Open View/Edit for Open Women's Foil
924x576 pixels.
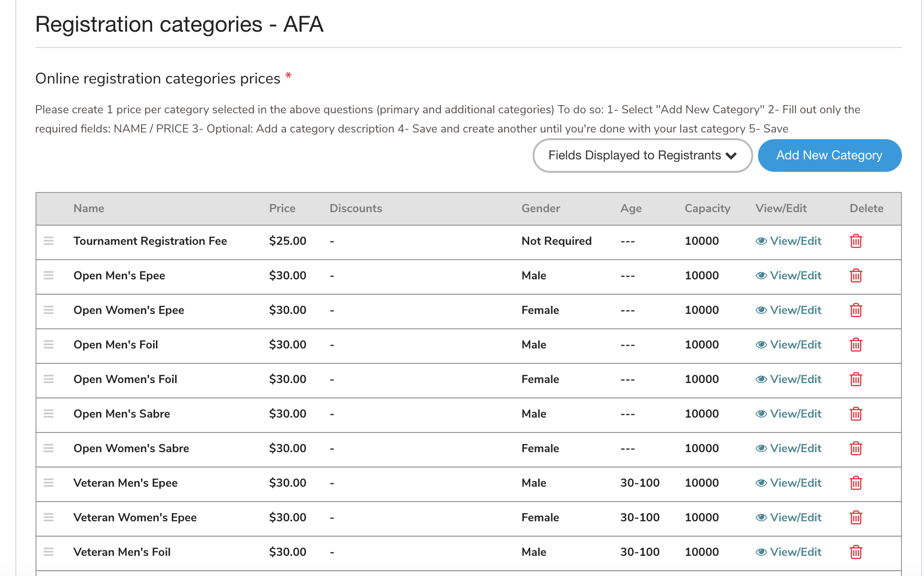[x=788, y=379]
